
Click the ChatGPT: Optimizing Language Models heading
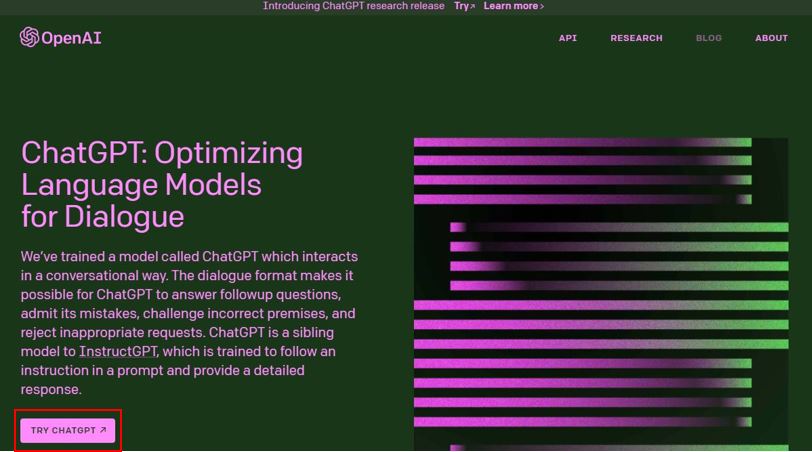click(x=162, y=184)
